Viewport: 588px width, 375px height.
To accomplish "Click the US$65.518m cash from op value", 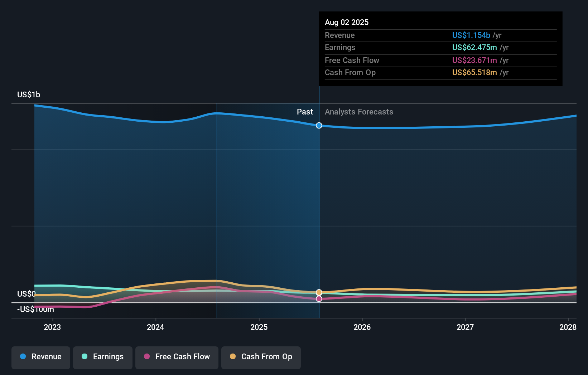I will click(x=474, y=72).
